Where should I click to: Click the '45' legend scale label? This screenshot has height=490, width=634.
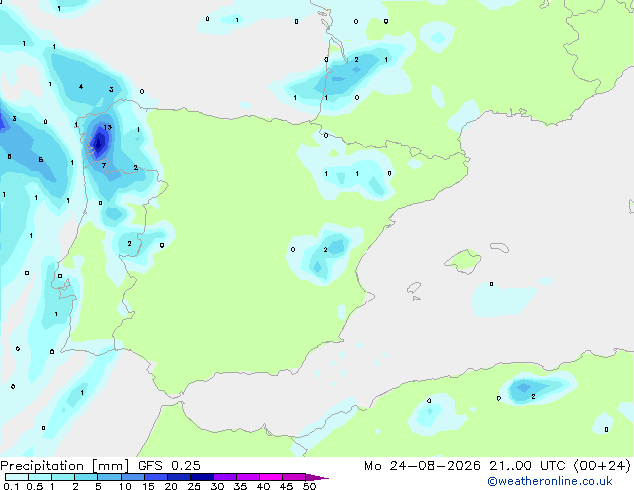click(286, 486)
